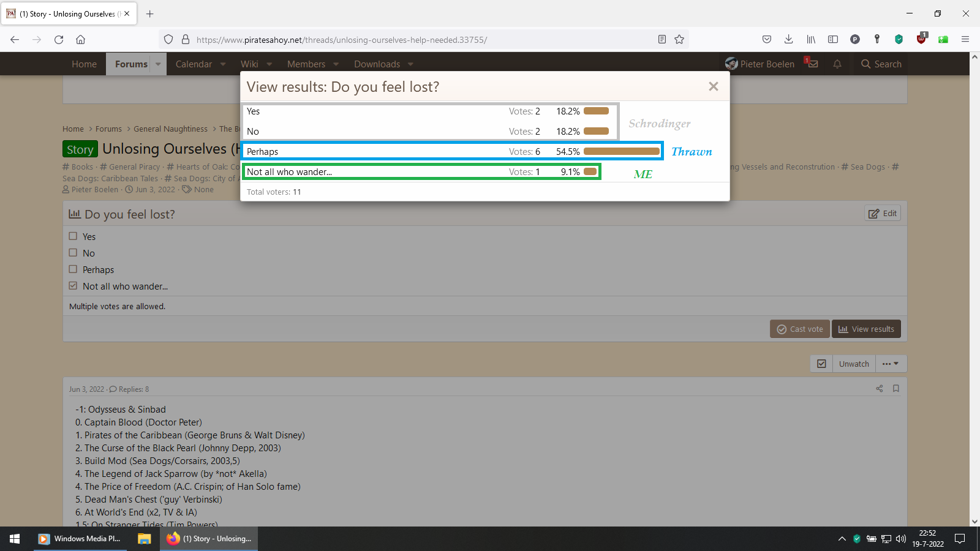The width and height of the screenshot is (980, 551).
Task: Save to Pocket icon in toolbar
Action: point(767,39)
